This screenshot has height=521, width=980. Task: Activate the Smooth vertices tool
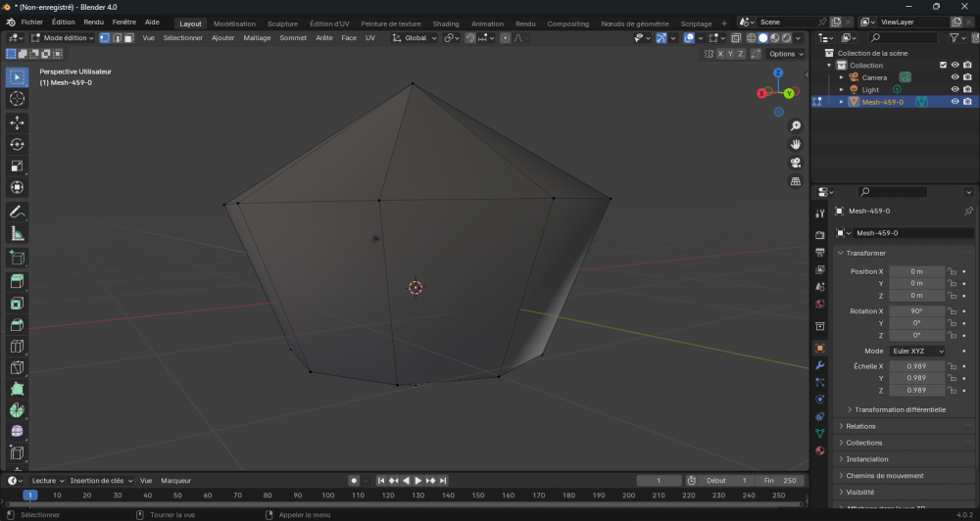click(x=17, y=432)
